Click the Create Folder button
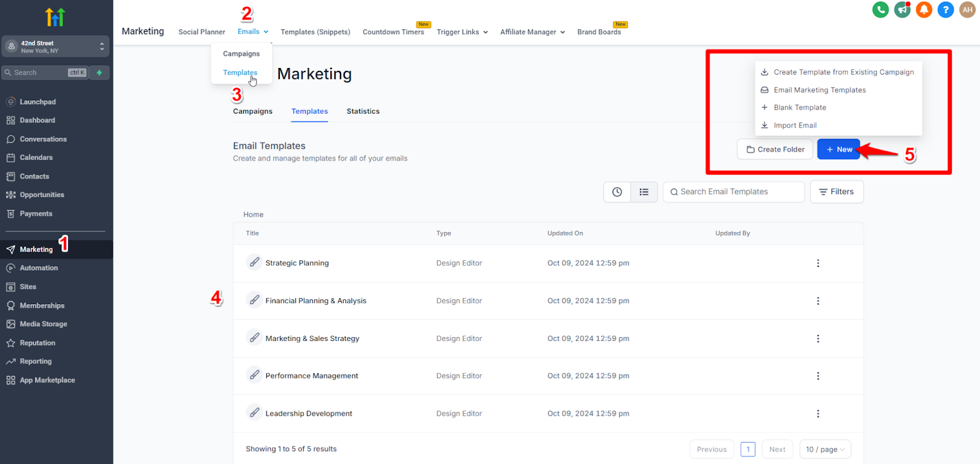980x464 pixels. [775, 149]
